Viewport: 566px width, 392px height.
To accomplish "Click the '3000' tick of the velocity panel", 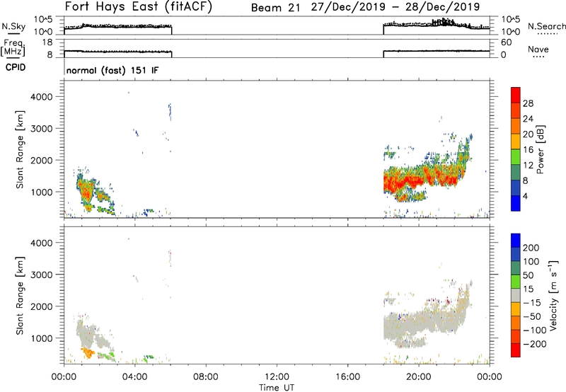I will point(42,275).
